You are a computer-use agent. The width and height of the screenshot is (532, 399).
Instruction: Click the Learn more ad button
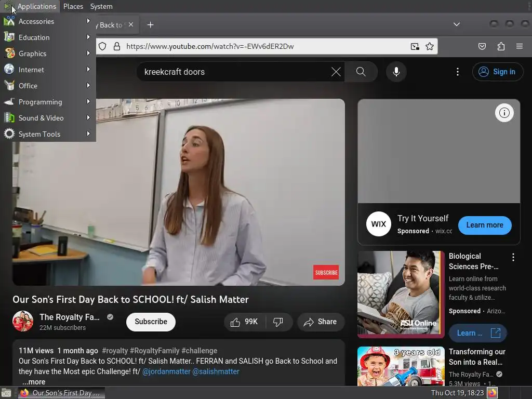point(485,225)
